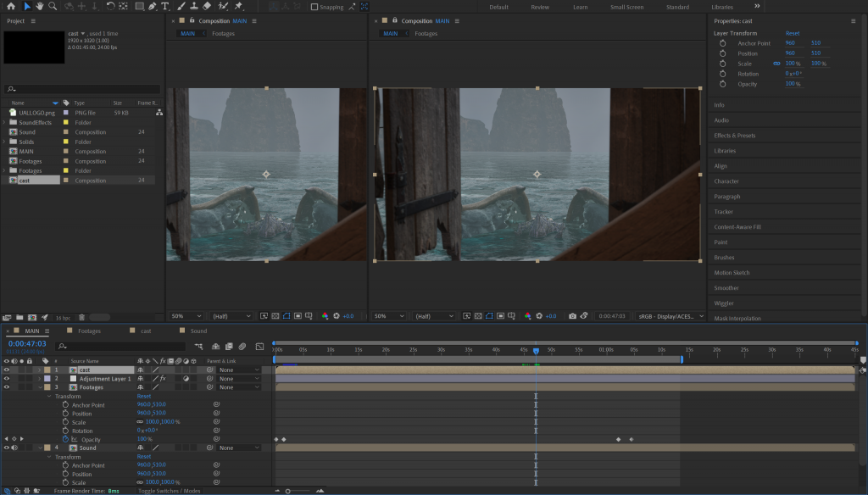This screenshot has height=495, width=868.
Task: Click Footages breadcrumb in the left viewer
Action: click(223, 34)
